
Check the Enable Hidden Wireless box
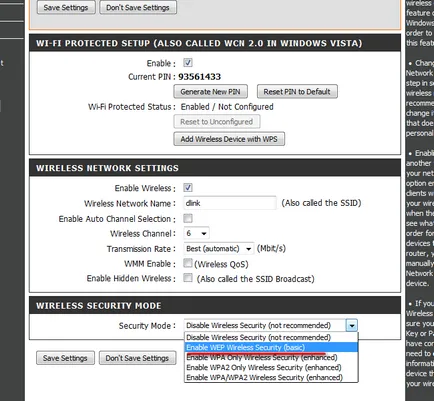[x=188, y=277]
